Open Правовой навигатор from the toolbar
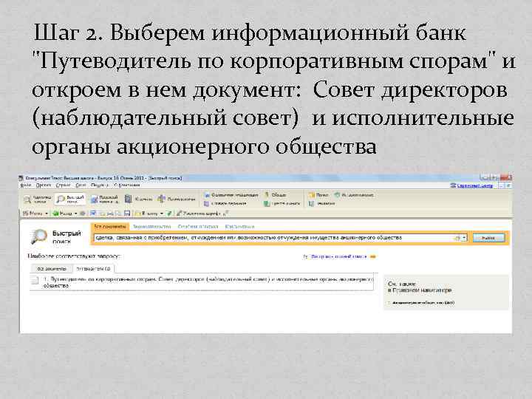The height and width of the screenshot is (399, 532). 104,199
